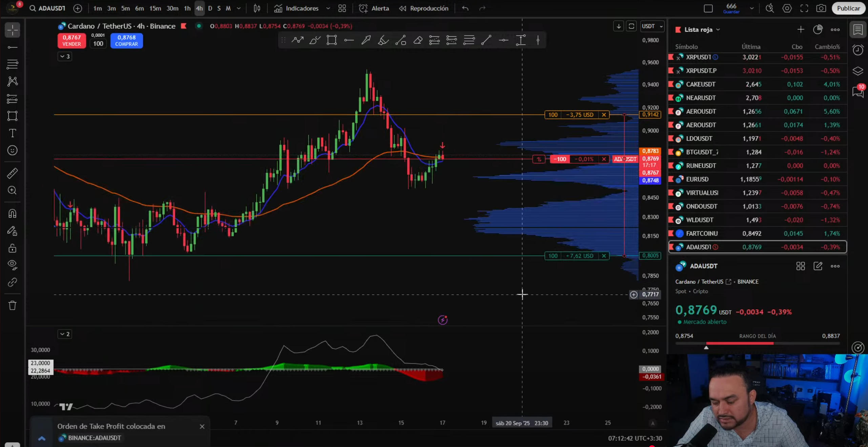This screenshot has width=868, height=447.
Task: Open the USDT currency dropdown
Action: click(x=652, y=26)
